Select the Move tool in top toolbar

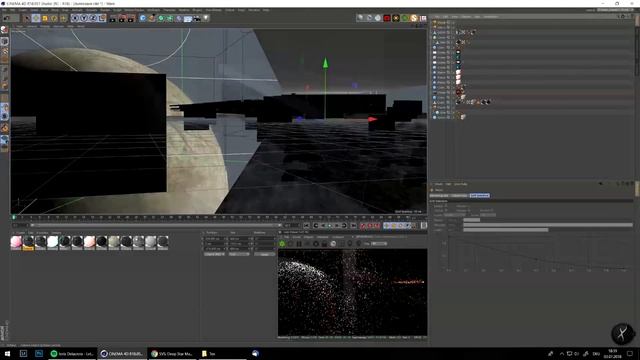coord(36,18)
